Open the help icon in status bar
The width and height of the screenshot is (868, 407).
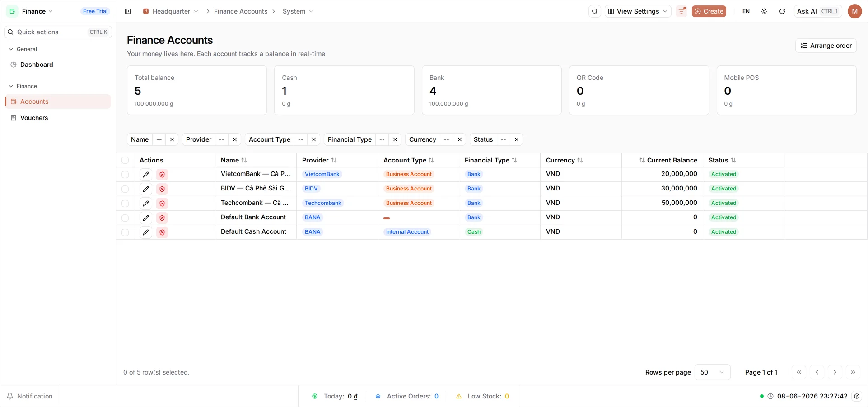click(x=857, y=396)
